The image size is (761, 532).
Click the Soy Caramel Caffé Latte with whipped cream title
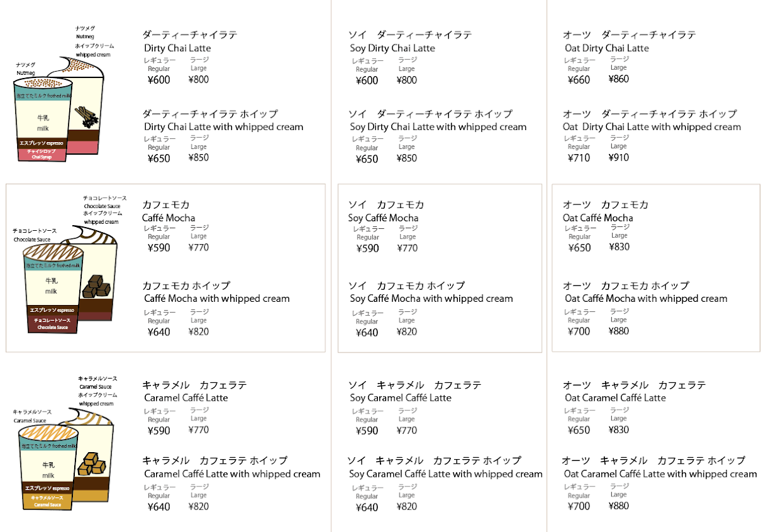446,474
